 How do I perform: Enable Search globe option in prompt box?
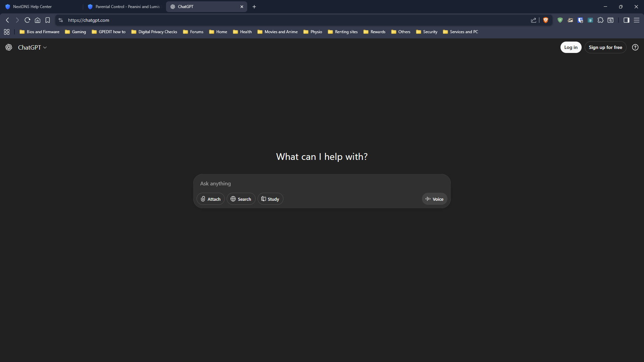pos(241,199)
